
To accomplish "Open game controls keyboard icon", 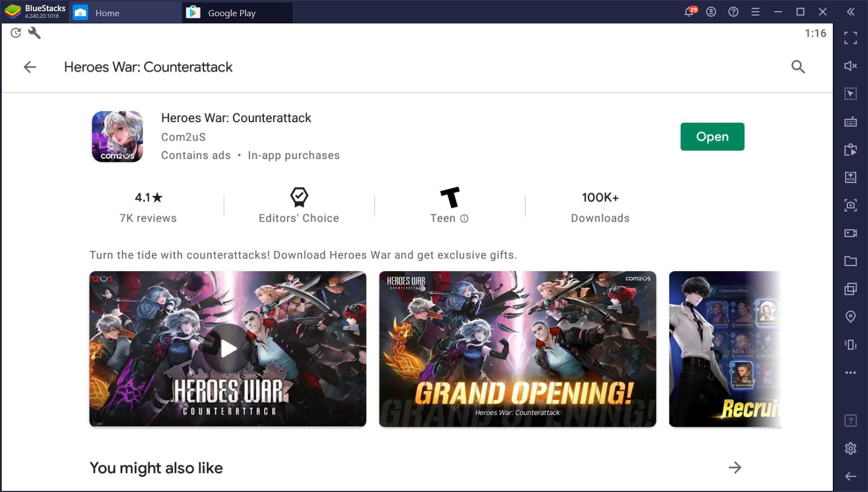I will 850,122.
